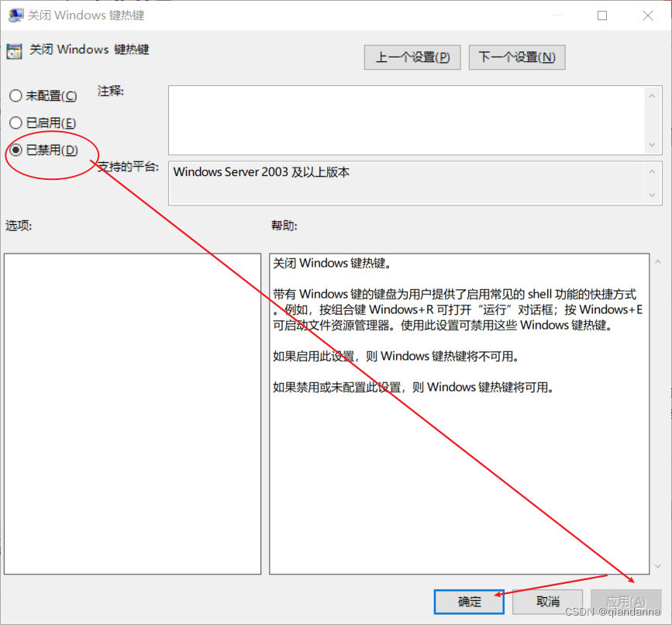Image resolution: width=672 pixels, height=625 pixels.
Task: Click the policy setting icon beside header
Action: 14,51
